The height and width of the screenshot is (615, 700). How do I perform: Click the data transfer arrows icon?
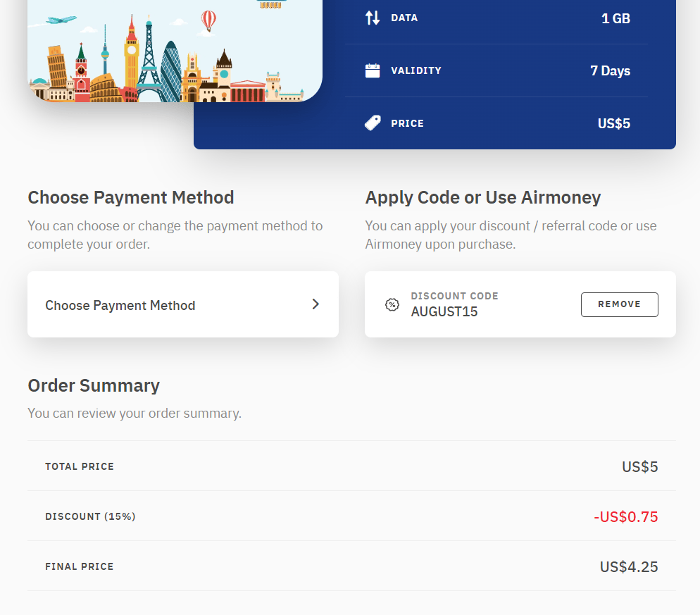(373, 18)
